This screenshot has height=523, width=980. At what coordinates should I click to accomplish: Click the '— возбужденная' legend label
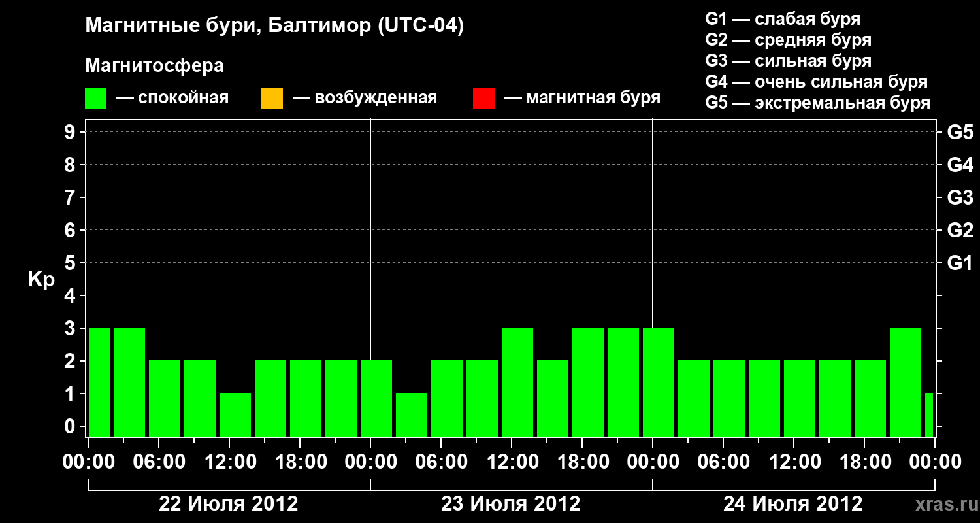coord(365,99)
